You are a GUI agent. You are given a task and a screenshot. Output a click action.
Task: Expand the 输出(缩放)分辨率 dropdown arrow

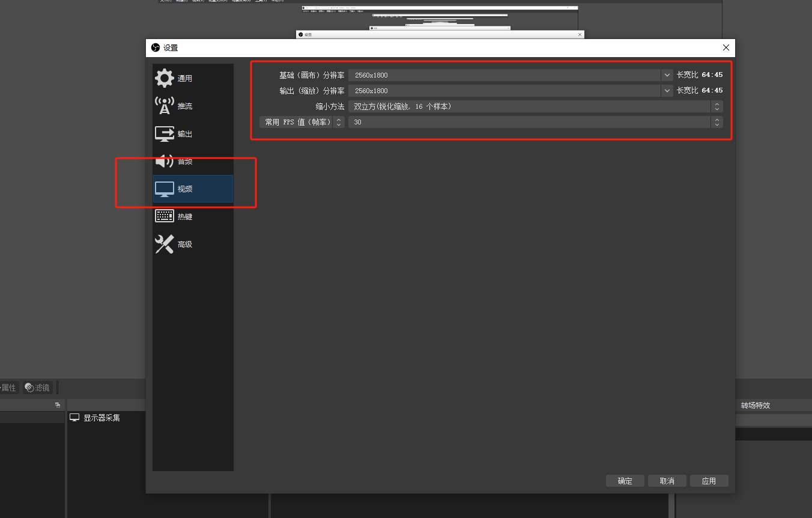coord(667,91)
